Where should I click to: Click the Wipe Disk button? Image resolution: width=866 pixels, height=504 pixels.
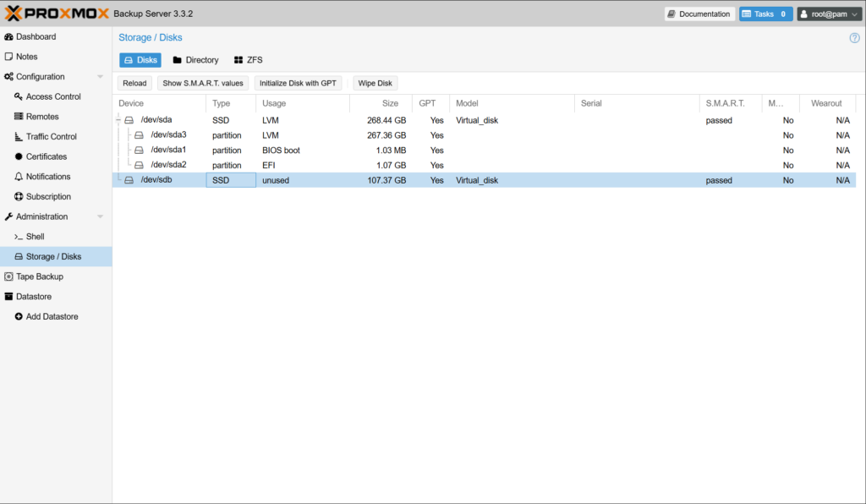(x=375, y=84)
